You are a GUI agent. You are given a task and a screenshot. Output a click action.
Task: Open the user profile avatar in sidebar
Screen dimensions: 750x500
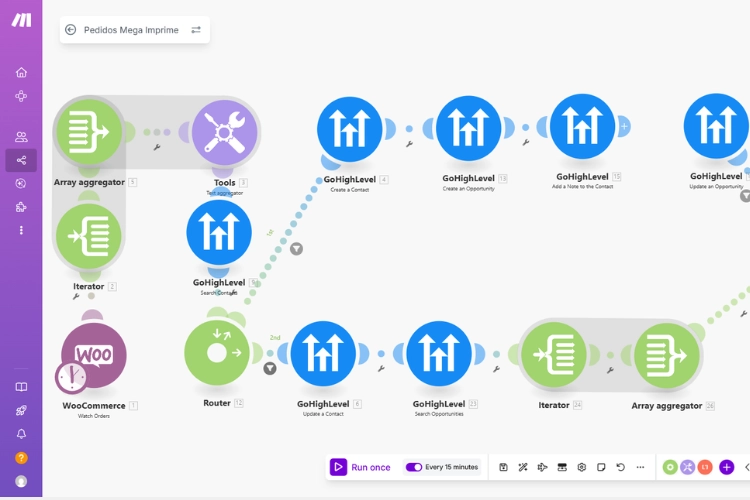pos(21,481)
